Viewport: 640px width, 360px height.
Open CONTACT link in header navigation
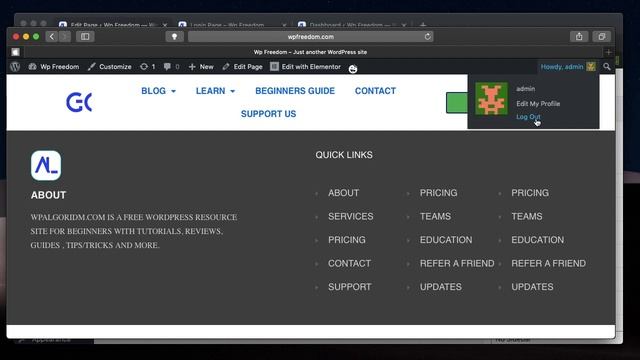pos(375,91)
